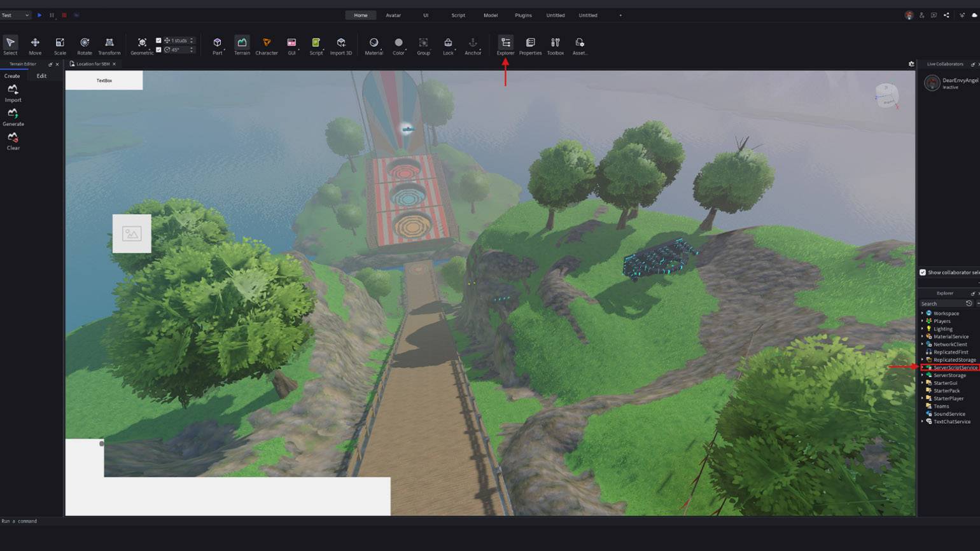Toggle the 45° rotation snapping checkbox

(158, 50)
